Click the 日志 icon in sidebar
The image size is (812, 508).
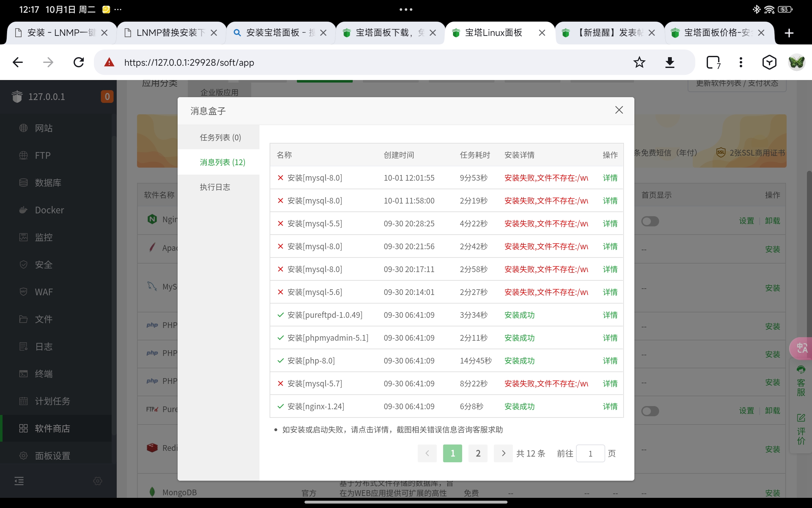coord(23,346)
